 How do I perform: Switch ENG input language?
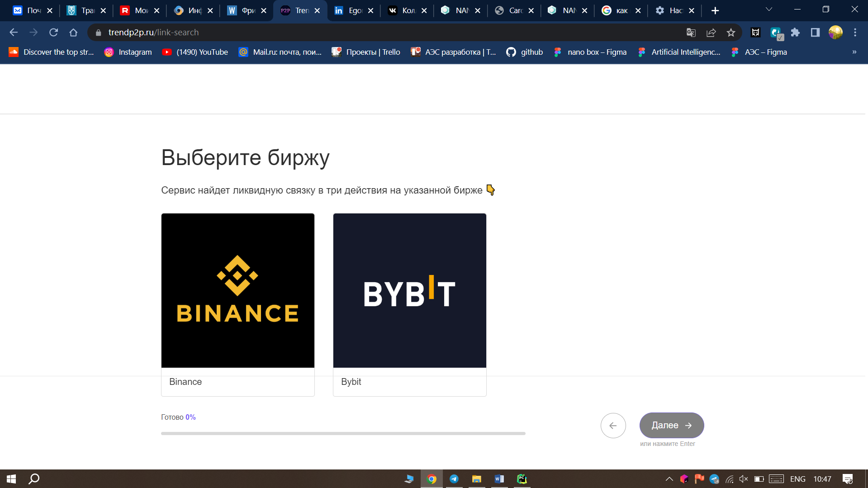797,479
